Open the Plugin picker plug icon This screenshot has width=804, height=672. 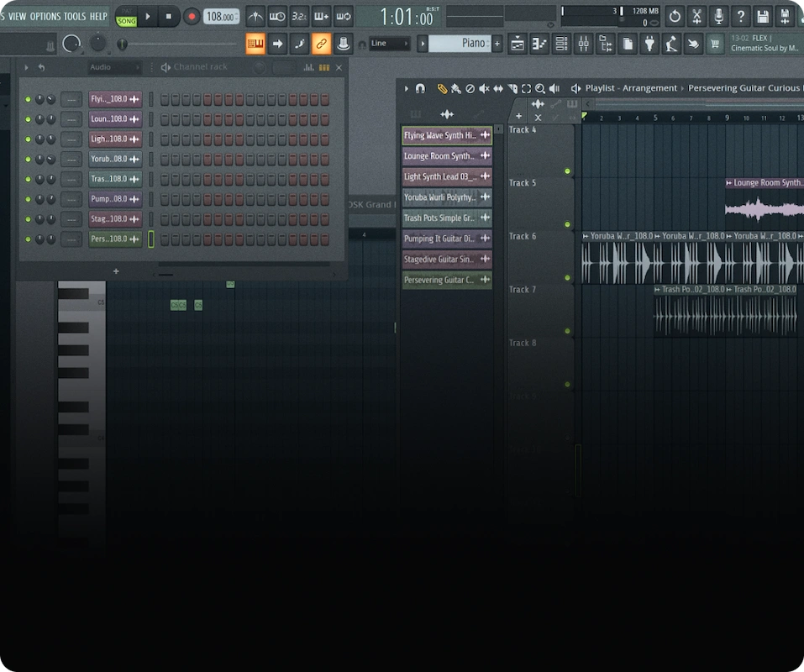(x=649, y=43)
